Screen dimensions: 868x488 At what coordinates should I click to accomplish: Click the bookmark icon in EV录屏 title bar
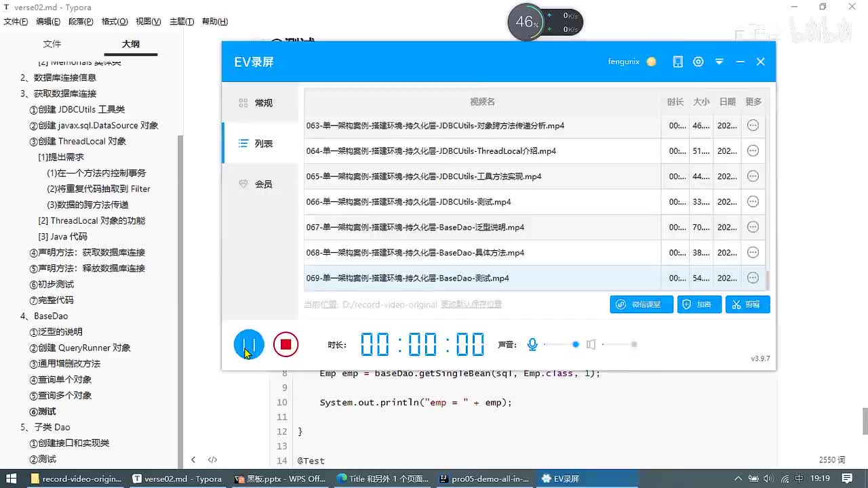pos(677,62)
